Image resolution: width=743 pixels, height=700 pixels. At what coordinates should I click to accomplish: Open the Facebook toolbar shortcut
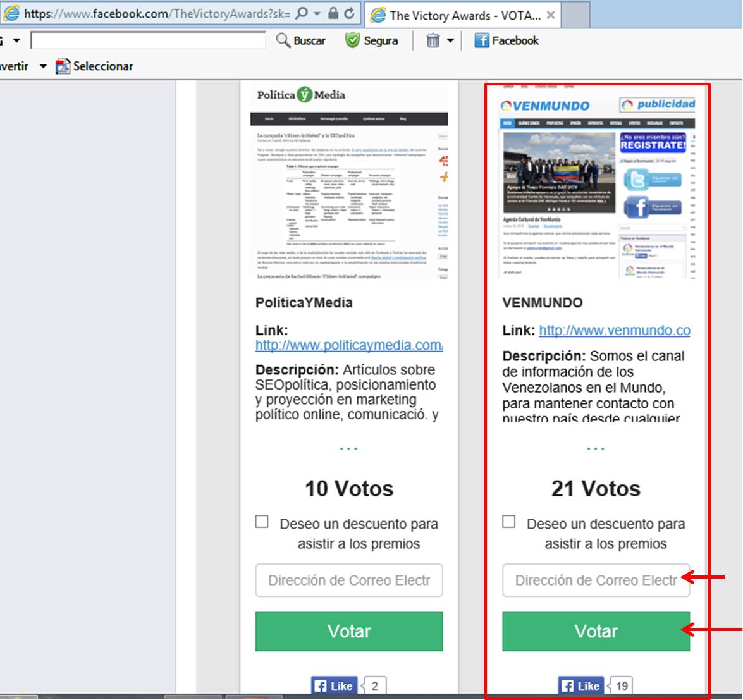tap(507, 40)
